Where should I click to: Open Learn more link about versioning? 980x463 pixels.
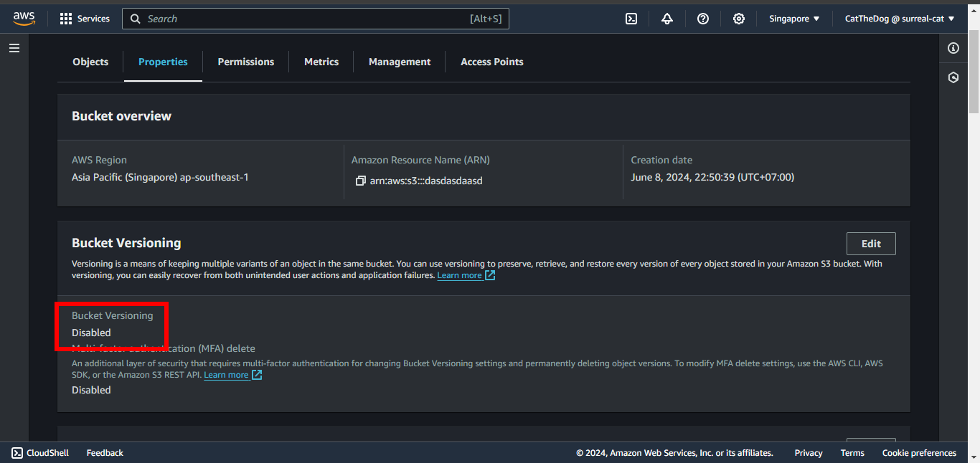point(460,275)
